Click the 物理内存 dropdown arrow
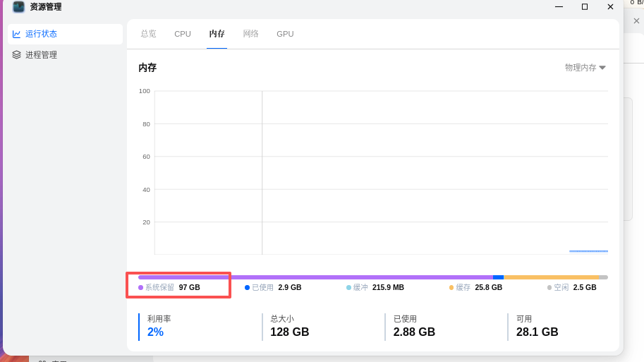This screenshot has width=644, height=362. [602, 68]
